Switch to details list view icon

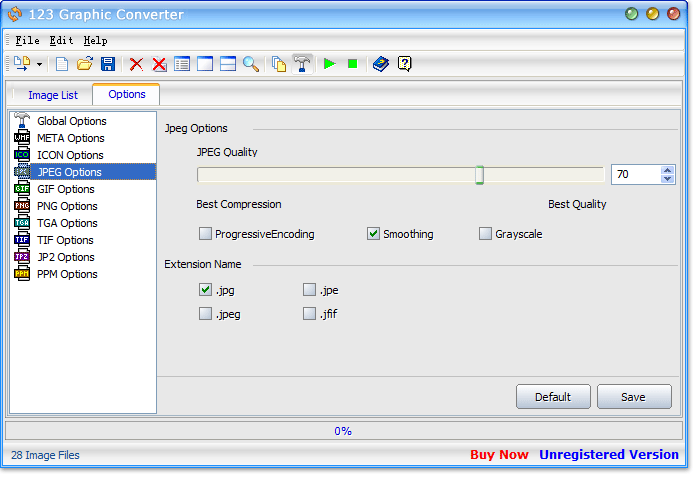182,64
